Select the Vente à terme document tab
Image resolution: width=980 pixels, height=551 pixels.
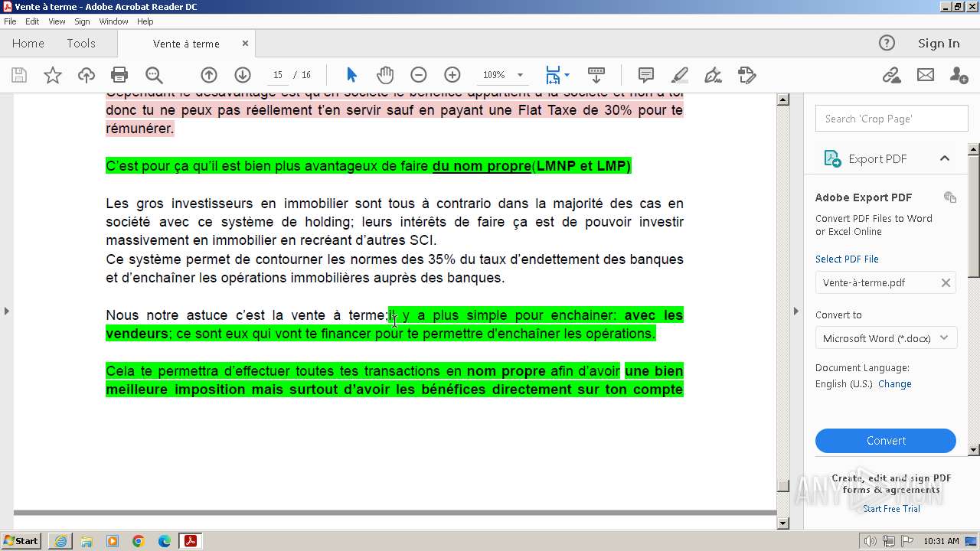pyautogui.click(x=186, y=44)
